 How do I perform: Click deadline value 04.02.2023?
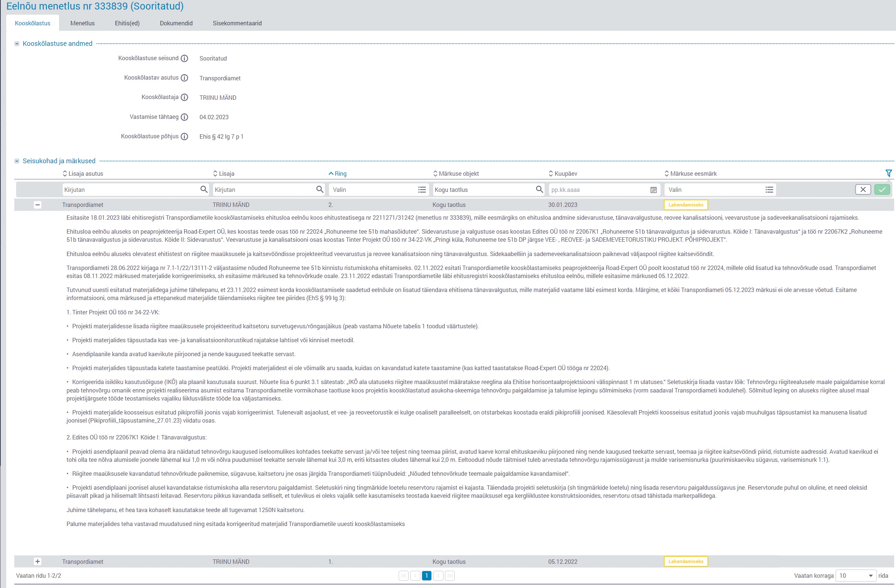214,117
